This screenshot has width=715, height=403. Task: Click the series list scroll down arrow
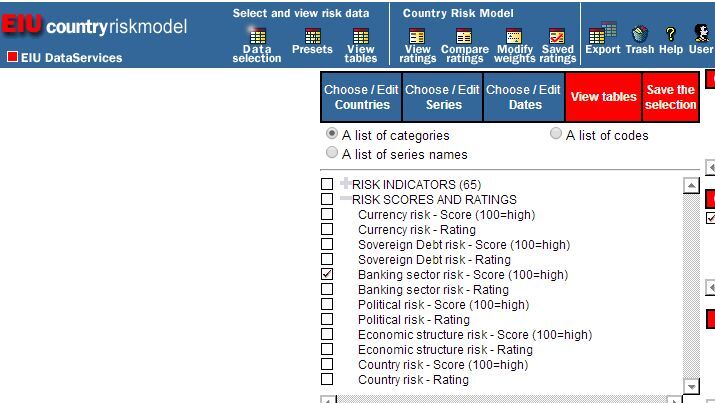[691, 386]
